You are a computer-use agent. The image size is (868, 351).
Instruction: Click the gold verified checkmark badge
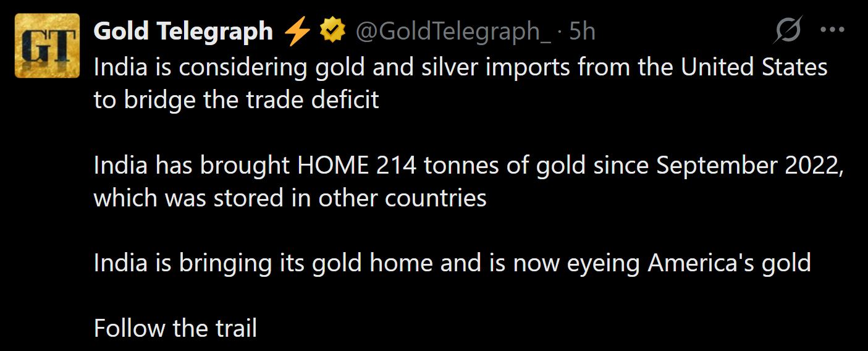pyautogui.click(x=332, y=31)
